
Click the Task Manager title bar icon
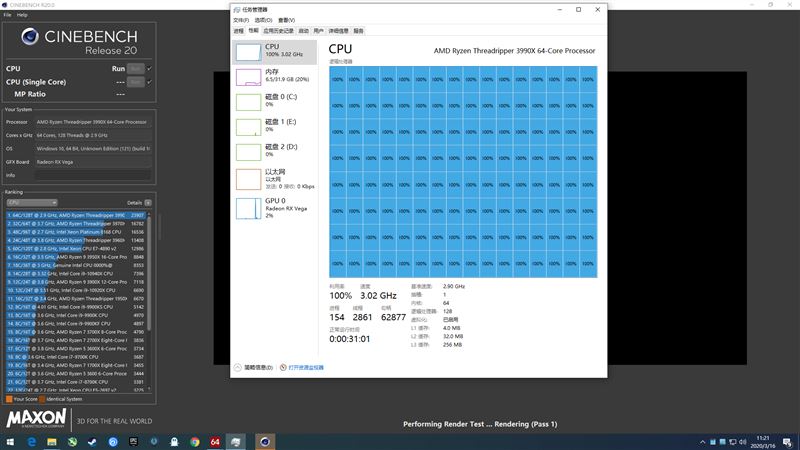(x=237, y=10)
